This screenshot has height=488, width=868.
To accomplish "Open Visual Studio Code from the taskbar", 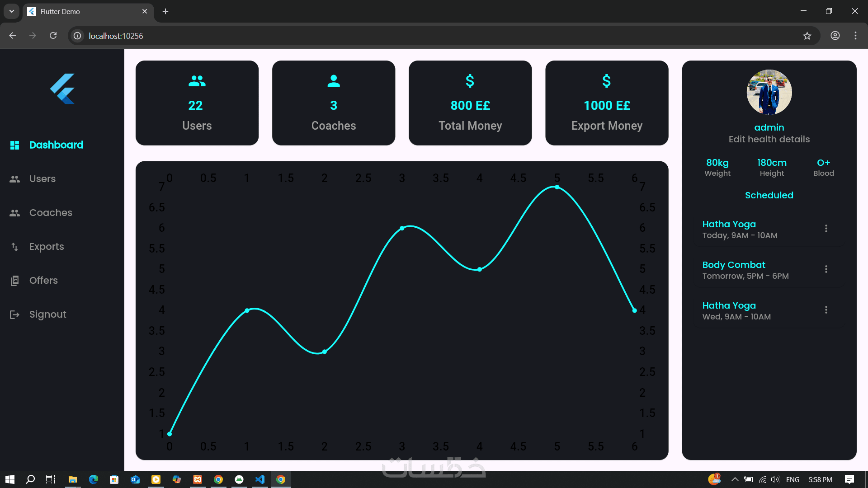I will 260,479.
